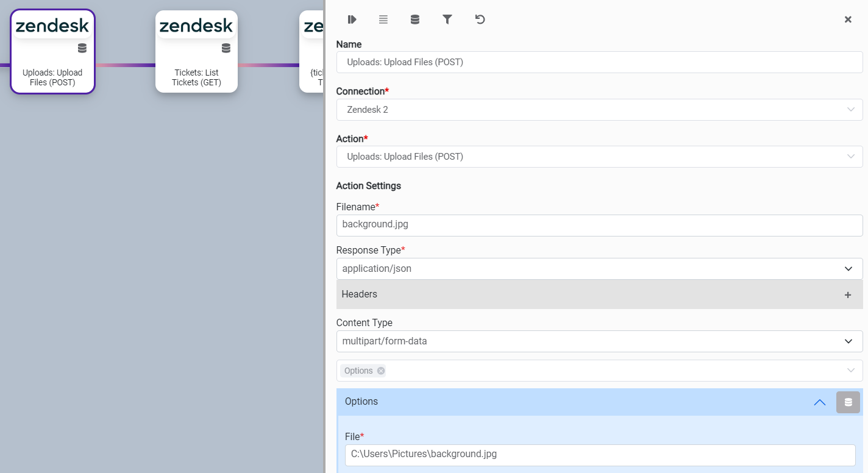Close the step settings panel
This screenshot has width=868, height=473.
click(848, 20)
